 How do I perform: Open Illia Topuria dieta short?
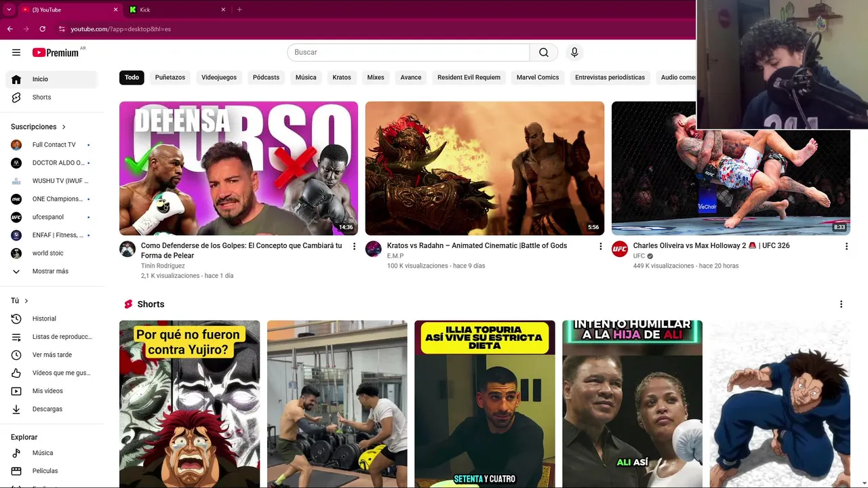485,404
